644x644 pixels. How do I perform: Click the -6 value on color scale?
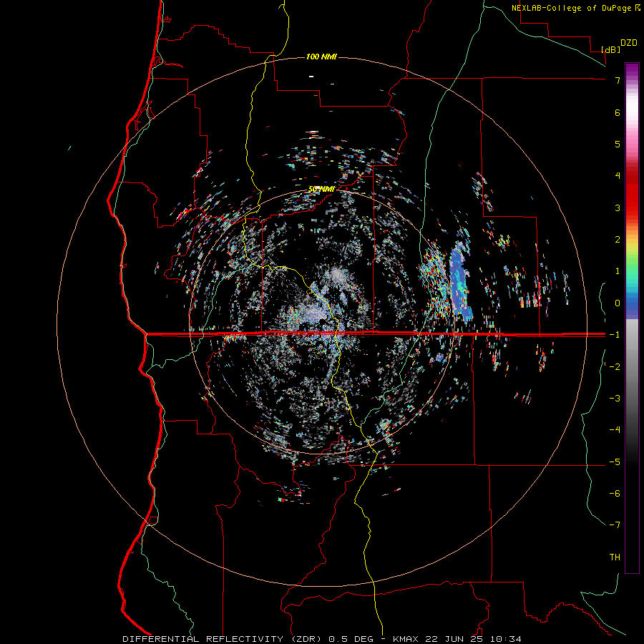[615, 493]
